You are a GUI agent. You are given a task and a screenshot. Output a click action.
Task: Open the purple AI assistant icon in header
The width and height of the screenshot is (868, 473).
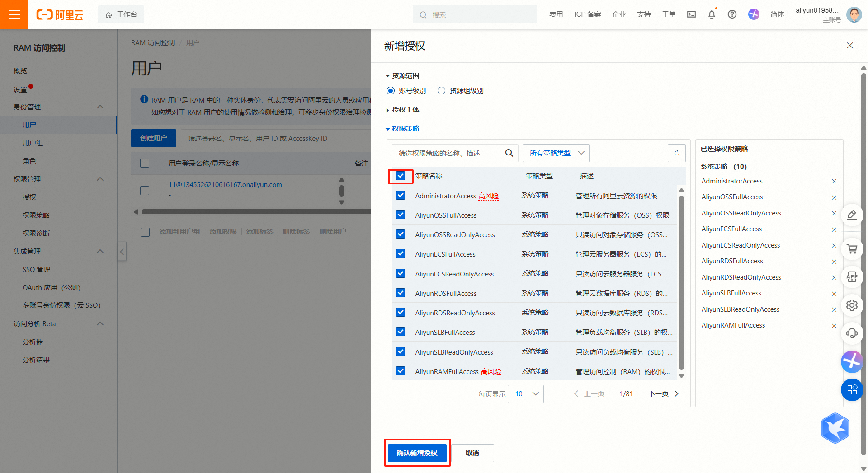point(754,14)
